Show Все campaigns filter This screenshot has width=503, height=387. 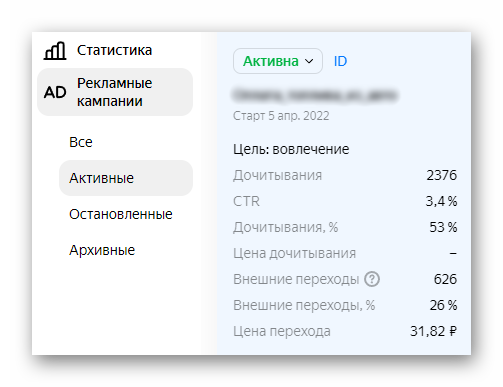point(81,142)
